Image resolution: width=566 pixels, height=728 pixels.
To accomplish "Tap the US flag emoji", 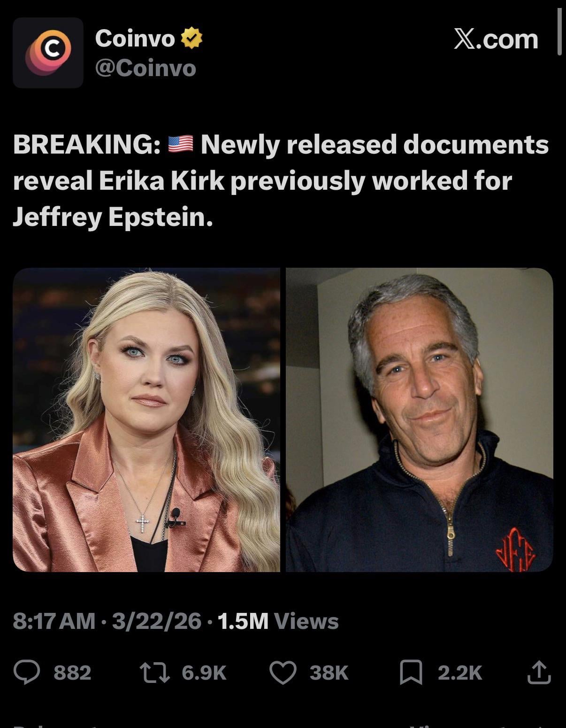I will coord(181,144).
